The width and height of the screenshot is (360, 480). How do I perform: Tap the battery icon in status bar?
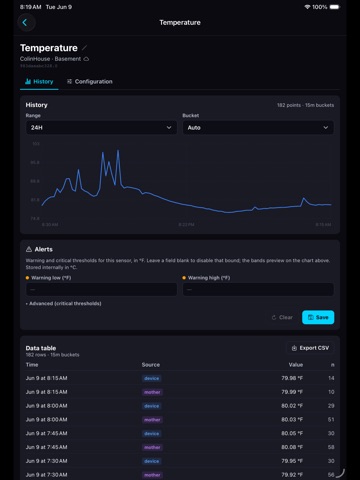(x=334, y=7)
